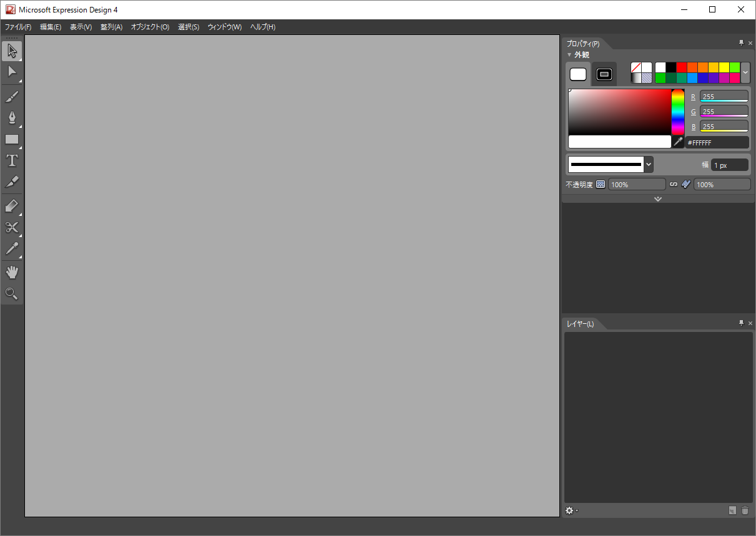Close the Layers panel
756x536 pixels.
pos(750,323)
